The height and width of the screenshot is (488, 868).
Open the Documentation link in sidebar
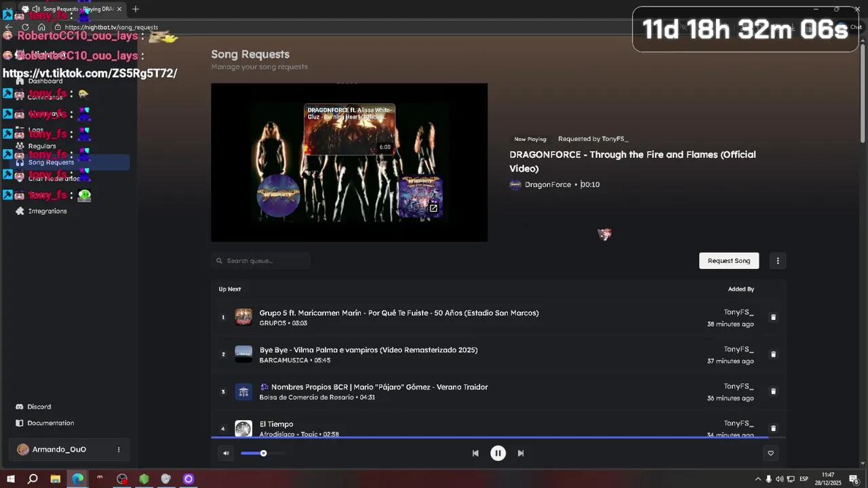(50, 423)
